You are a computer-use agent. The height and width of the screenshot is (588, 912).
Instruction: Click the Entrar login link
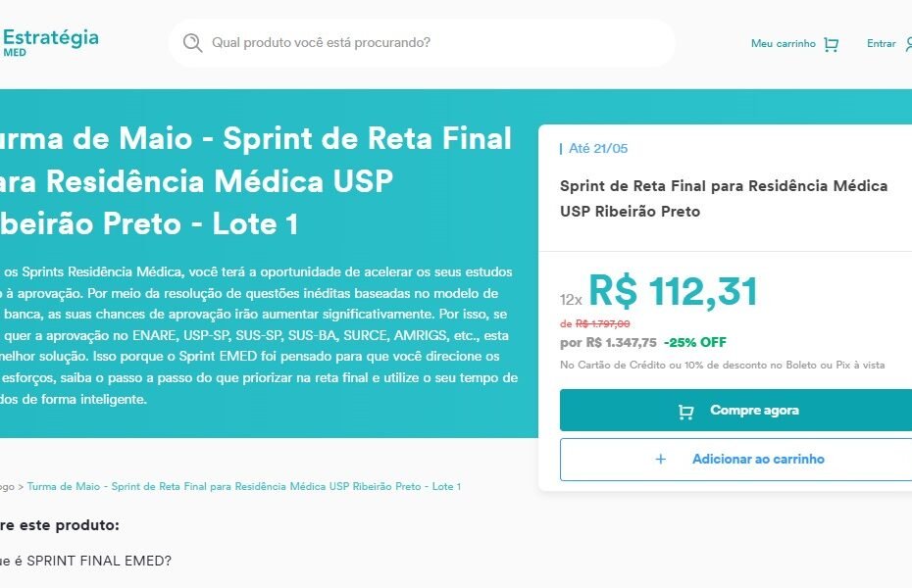[x=882, y=43]
